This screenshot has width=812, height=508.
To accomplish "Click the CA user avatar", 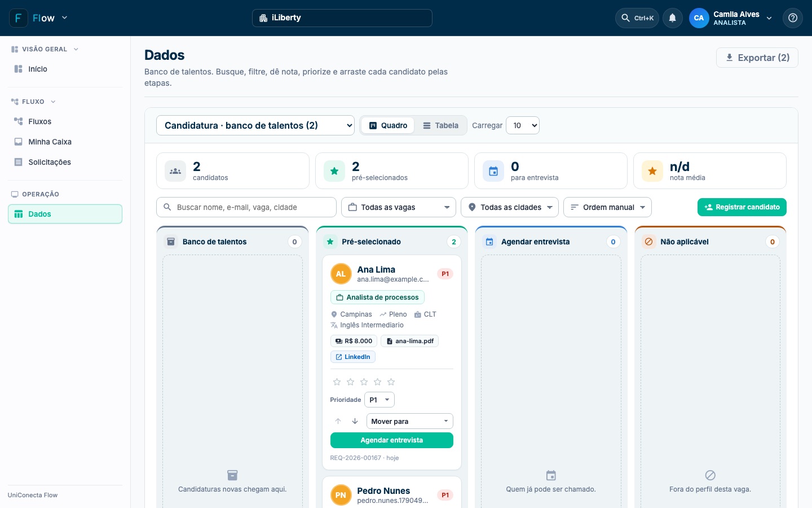I will point(699,18).
